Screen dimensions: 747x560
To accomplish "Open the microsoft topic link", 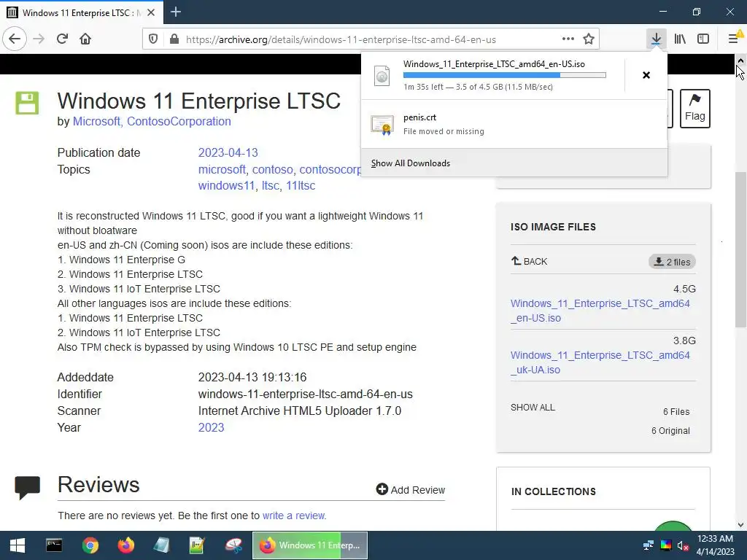I will click(222, 169).
